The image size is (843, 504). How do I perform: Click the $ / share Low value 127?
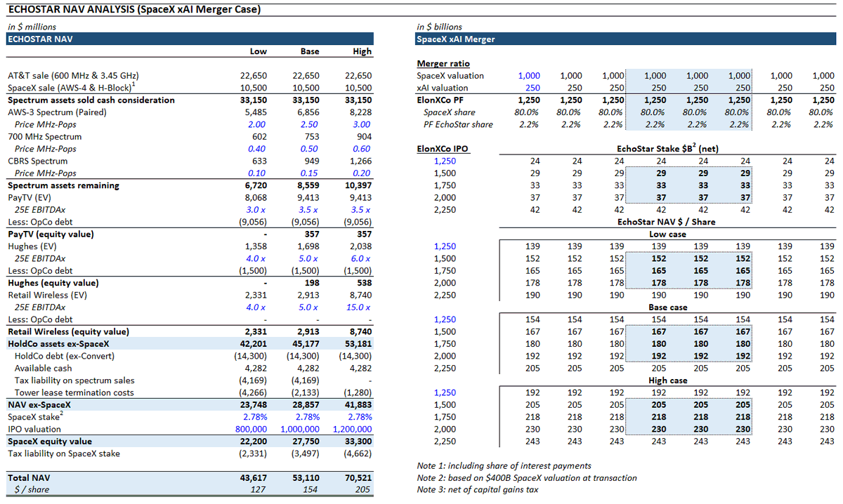260,490
